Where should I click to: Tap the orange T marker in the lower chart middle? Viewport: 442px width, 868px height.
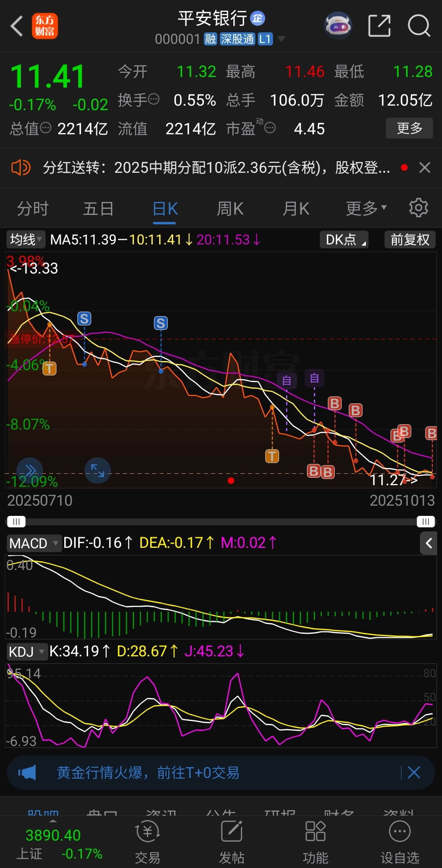coord(272,456)
